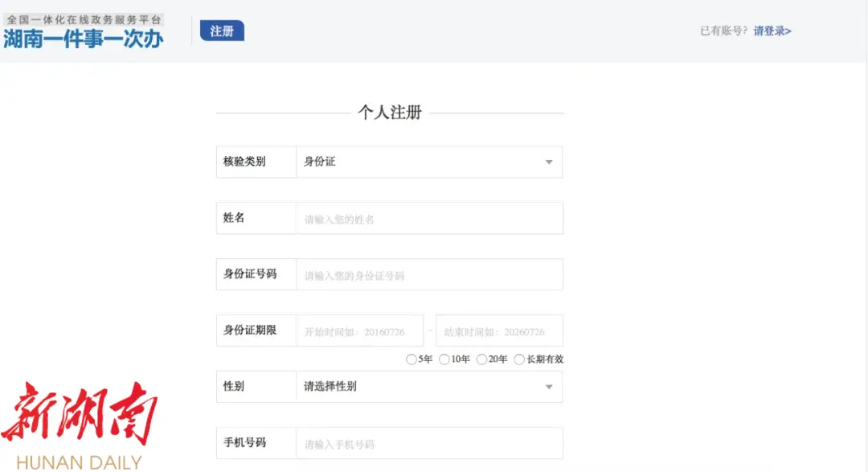Click the 湖南一件事一次办 site logo

coord(84,32)
